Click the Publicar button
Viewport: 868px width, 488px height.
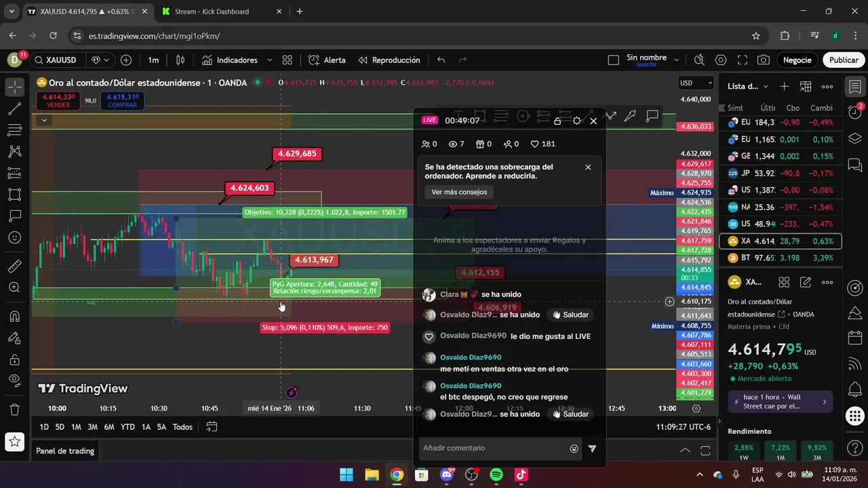[844, 60]
